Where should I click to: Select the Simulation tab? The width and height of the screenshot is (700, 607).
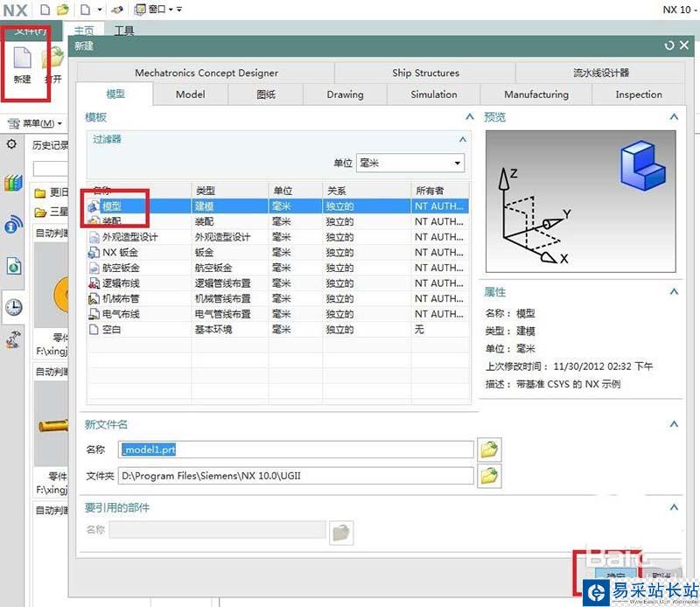tap(433, 94)
